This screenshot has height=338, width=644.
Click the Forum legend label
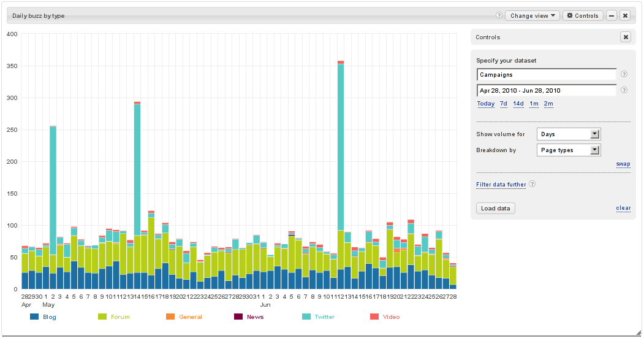pos(120,317)
